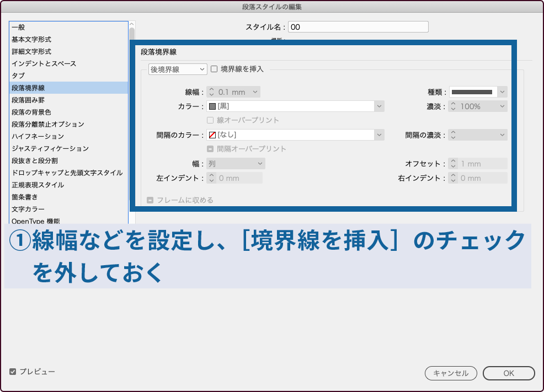
Task: Click the black [黒] color swatch
Action: [x=212, y=105]
